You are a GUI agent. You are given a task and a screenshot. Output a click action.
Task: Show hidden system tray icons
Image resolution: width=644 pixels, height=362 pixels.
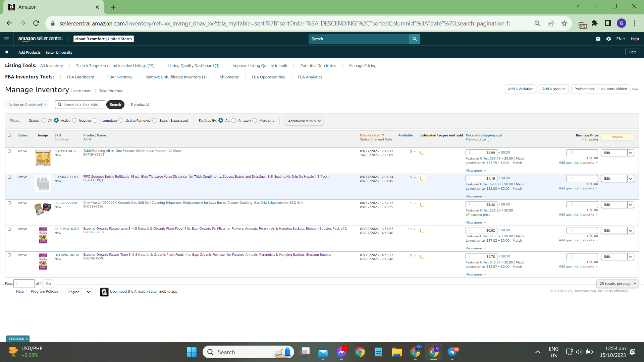click(x=537, y=352)
